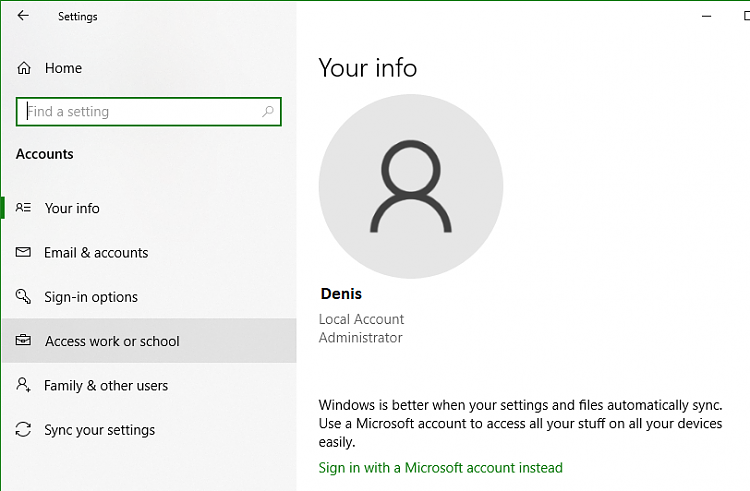Select Access work or school
This screenshot has height=491, width=750.
click(112, 341)
